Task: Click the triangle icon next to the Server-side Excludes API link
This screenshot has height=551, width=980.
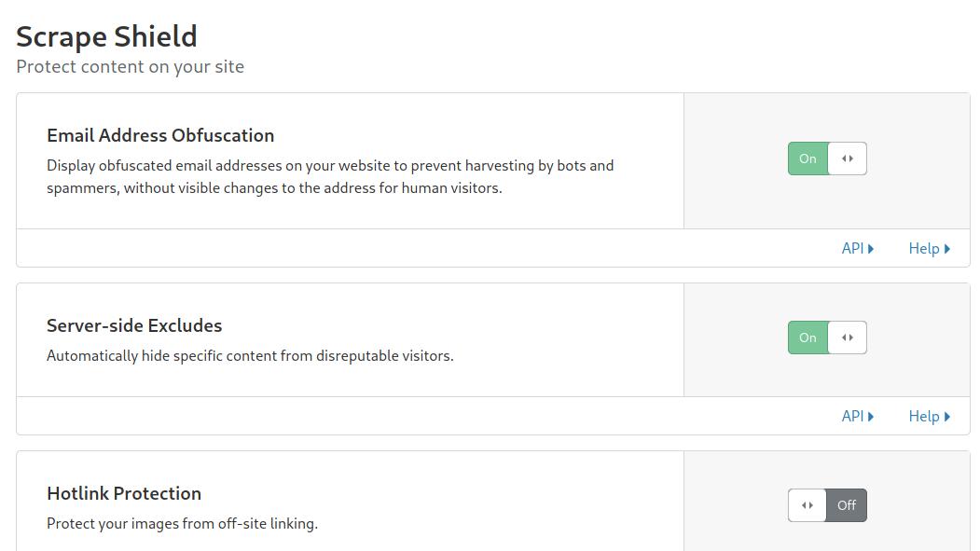Action: (870, 416)
